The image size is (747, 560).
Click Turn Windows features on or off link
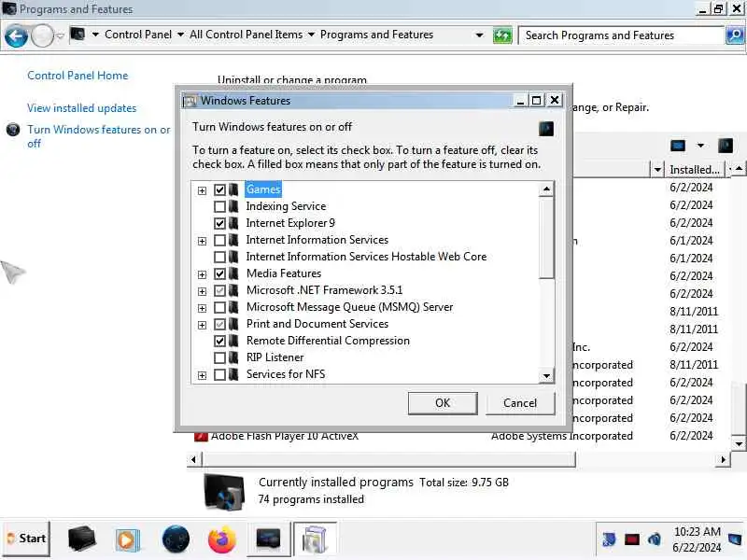pyautogui.click(x=99, y=136)
